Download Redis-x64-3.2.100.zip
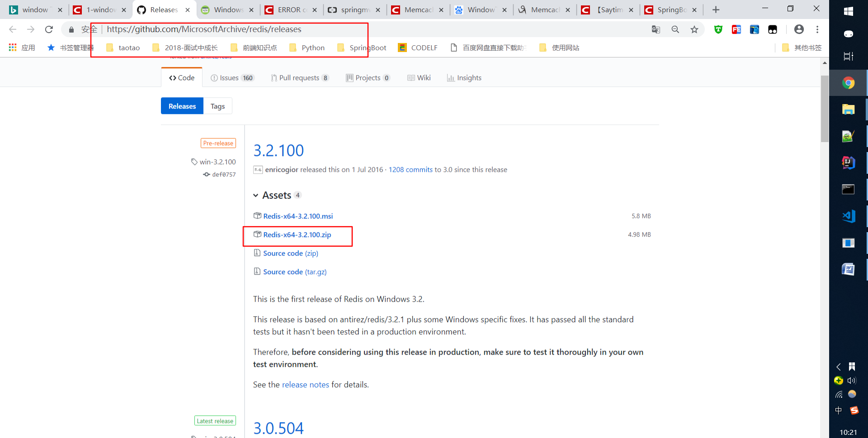The image size is (868, 438). [x=297, y=235]
